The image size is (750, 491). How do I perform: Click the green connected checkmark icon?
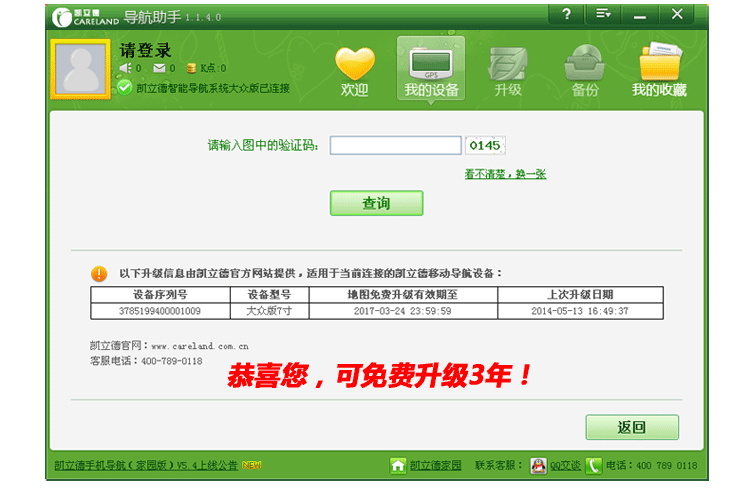tap(125, 87)
